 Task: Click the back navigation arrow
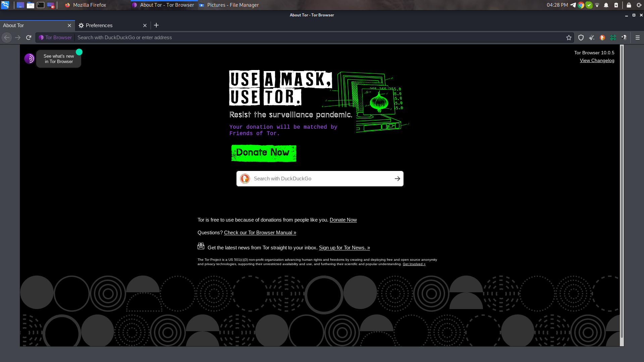point(7,38)
